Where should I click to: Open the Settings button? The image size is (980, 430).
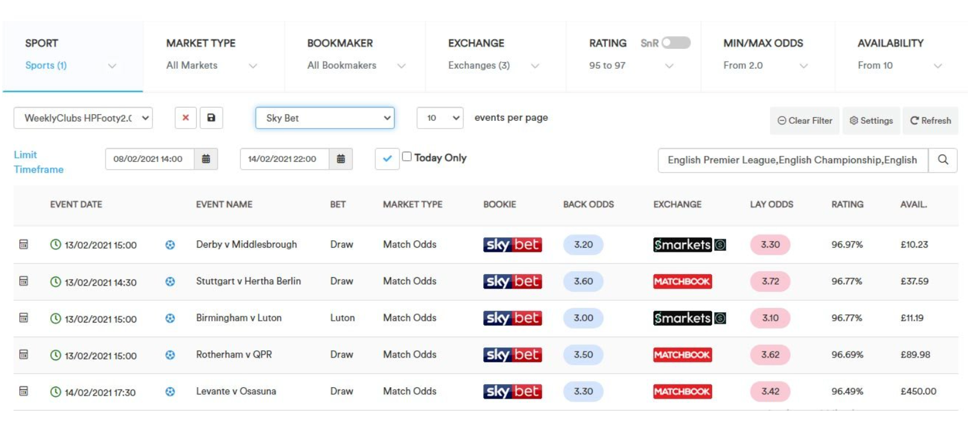(871, 121)
